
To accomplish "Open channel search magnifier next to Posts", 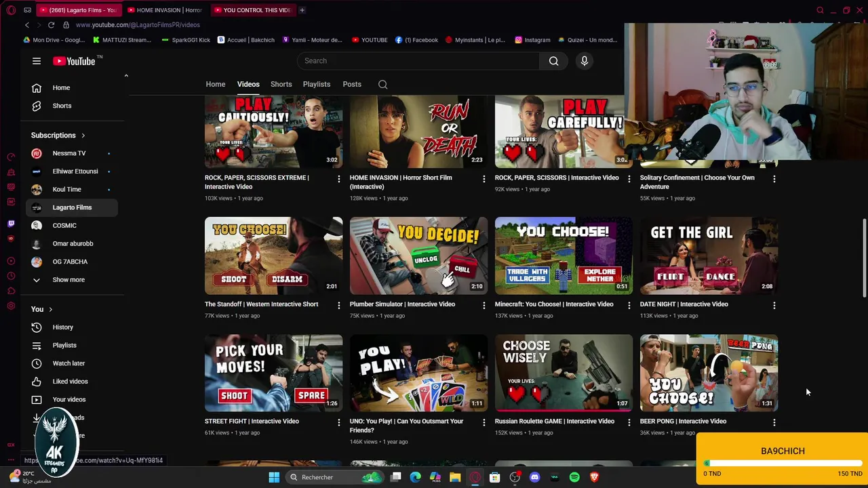I will click(x=382, y=85).
